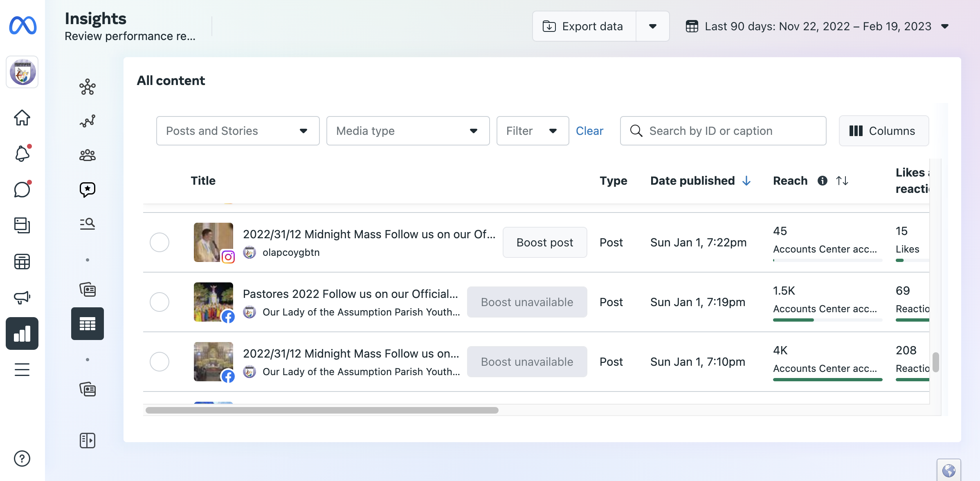Screen dimensions: 980x481
Task: Click the Clear filters link
Action: point(589,131)
